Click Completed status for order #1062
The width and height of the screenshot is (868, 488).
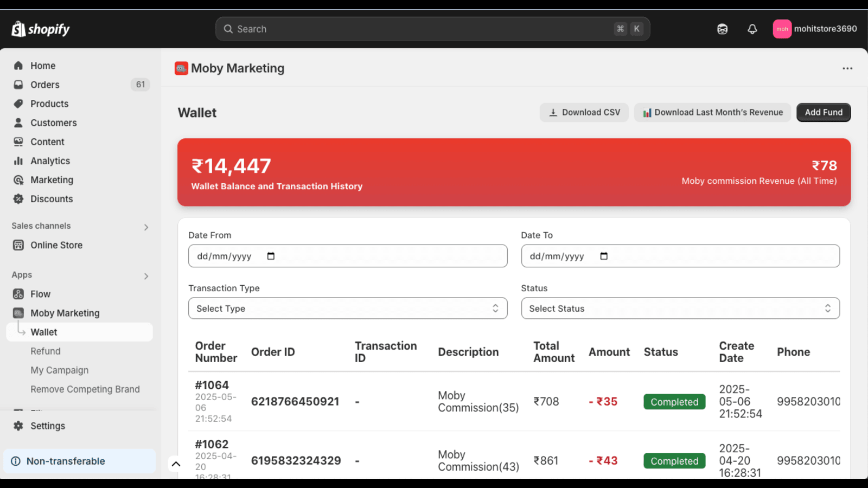(x=674, y=461)
